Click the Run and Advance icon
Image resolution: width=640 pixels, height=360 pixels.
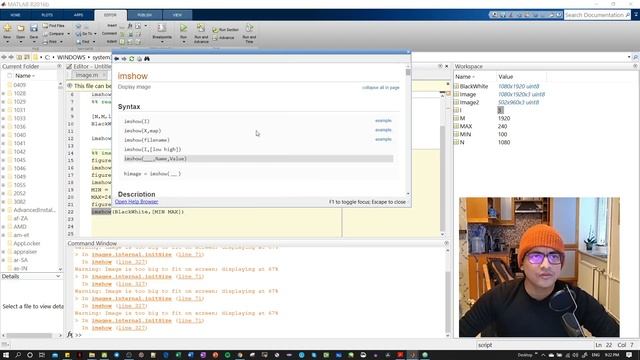tap(201, 28)
